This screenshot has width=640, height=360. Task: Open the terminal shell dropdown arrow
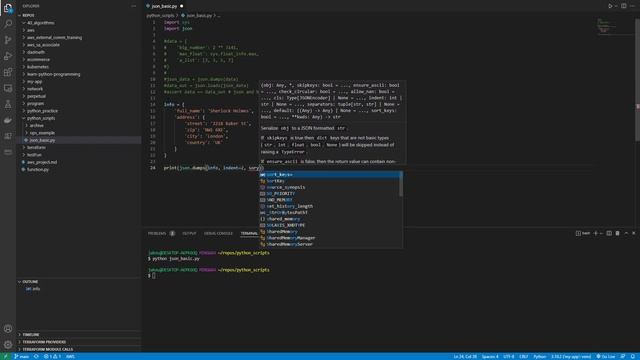(x=602, y=233)
